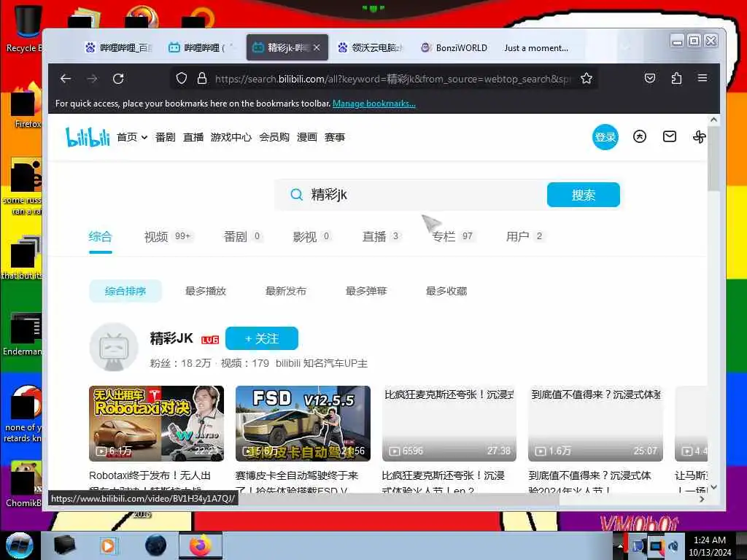Open the bilibili messages envelope icon
The height and width of the screenshot is (560, 747).
tap(670, 137)
